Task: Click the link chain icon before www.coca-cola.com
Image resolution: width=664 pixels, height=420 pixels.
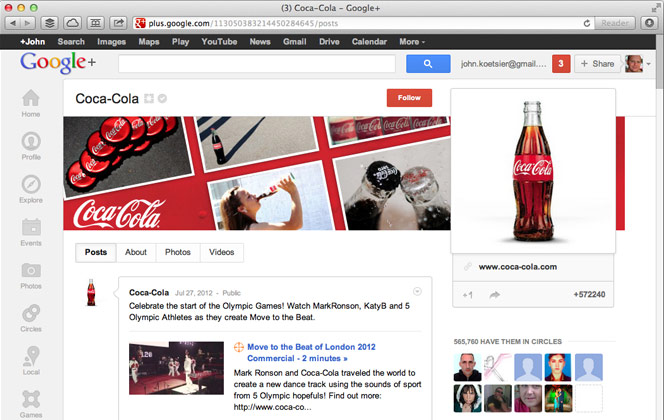Action: coord(468,267)
